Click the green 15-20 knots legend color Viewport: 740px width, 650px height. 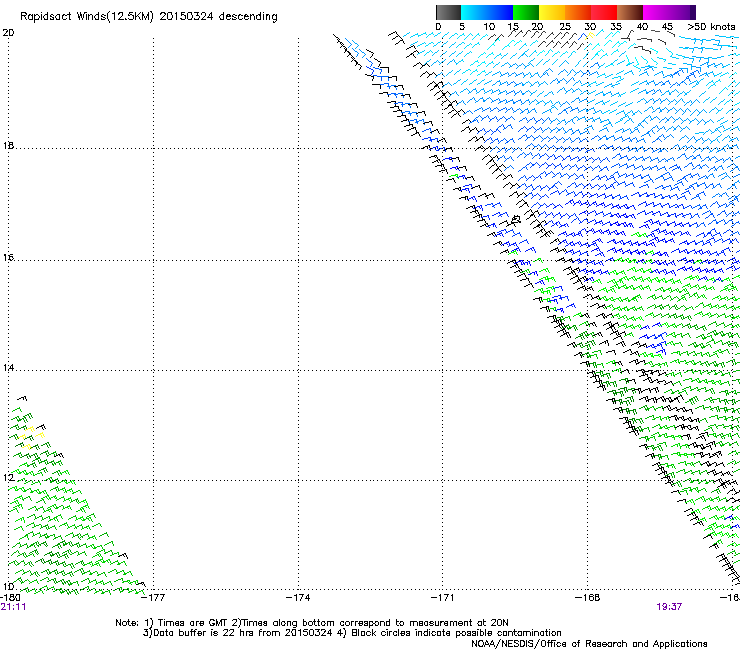(x=526, y=12)
